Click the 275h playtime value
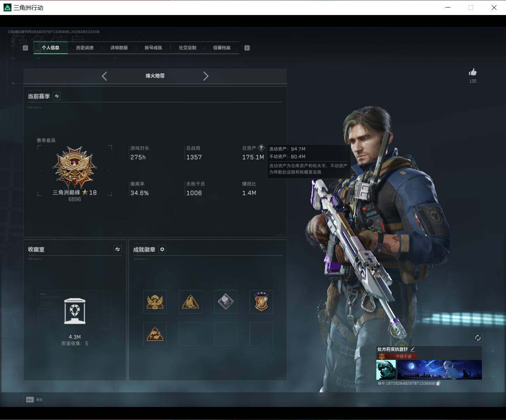 tap(138, 157)
